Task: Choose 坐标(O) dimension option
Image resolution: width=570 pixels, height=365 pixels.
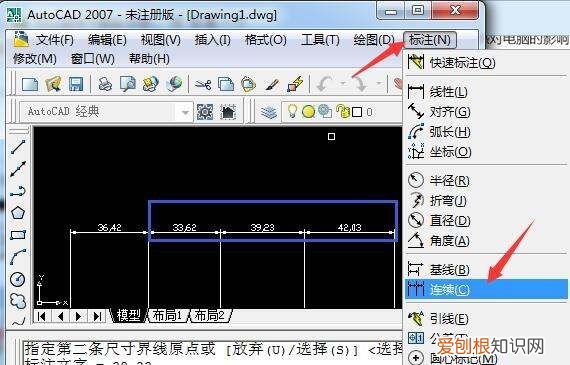Action: pos(486,151)
